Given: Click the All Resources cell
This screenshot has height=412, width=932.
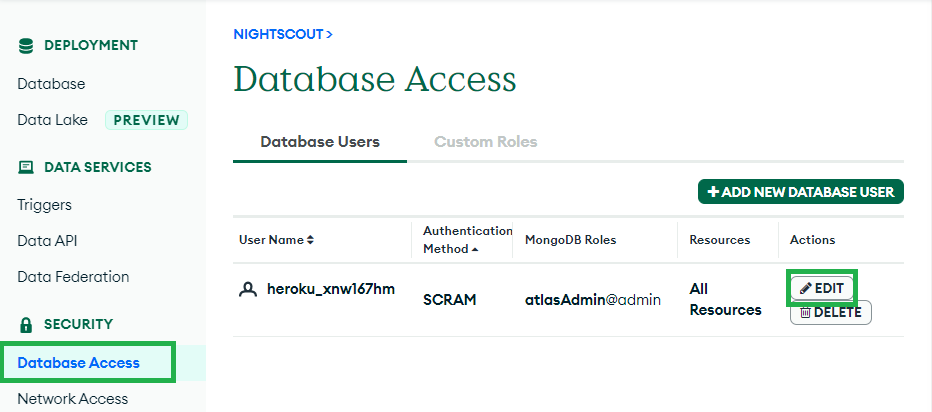Looking at the screenshot, I should pos(725,300).
